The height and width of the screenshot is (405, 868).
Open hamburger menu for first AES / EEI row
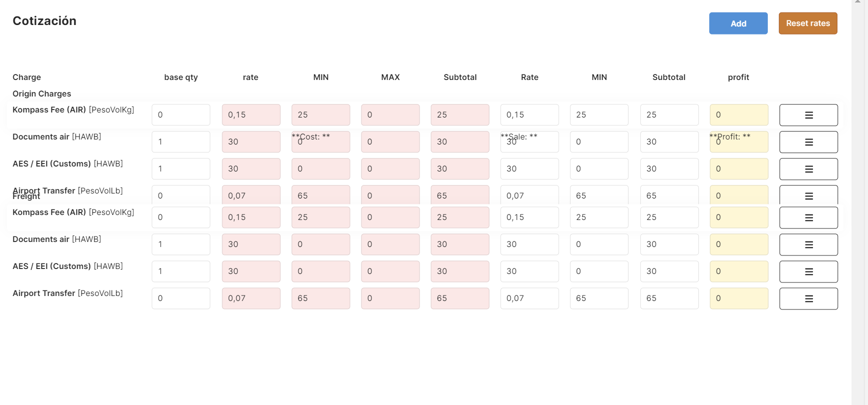click(x=808, y=169)
